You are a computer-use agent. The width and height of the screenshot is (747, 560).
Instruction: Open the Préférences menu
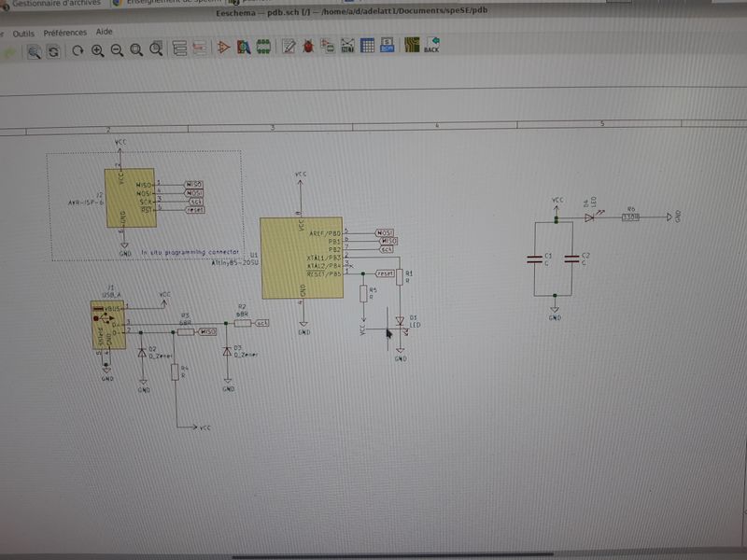tap(64, 31)
